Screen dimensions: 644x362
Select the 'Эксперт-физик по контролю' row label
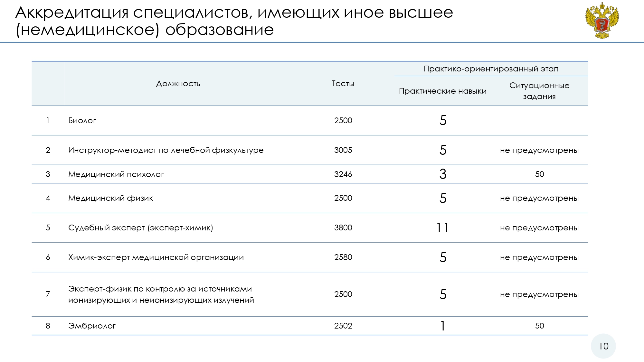pos(161,294)
